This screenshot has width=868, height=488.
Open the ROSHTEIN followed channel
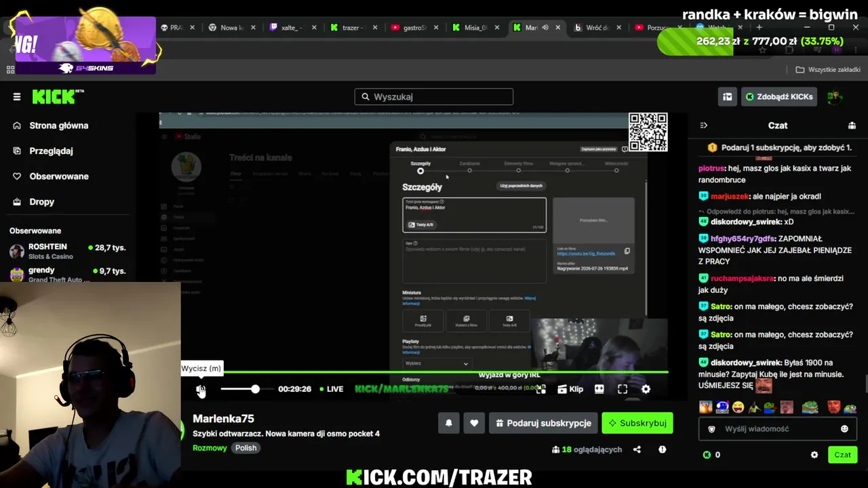[68, 251]
